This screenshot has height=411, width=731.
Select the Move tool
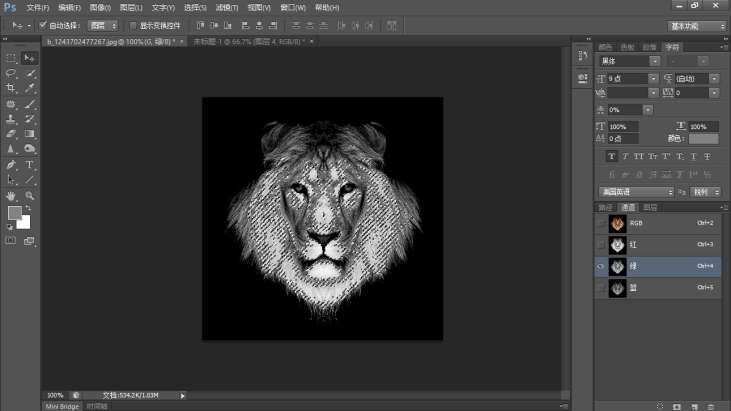coord(29,58)
